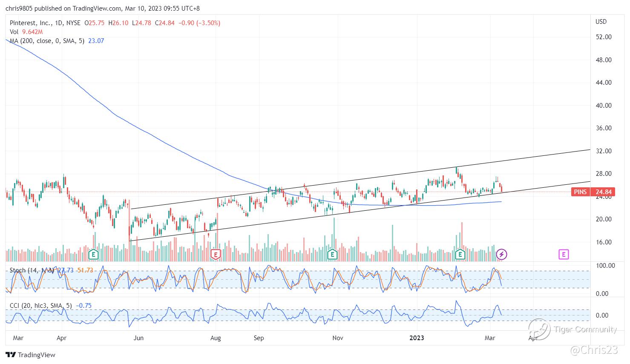Click the 32.00 price axis label
Viewport: 630px width, 364px height.
pos(604,151)
